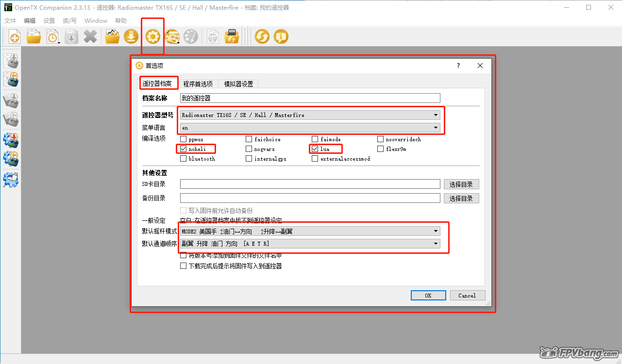Click the gear with red down arrow sidebar icon
This screenshot has height=364, width=622.
pos(11,140)
